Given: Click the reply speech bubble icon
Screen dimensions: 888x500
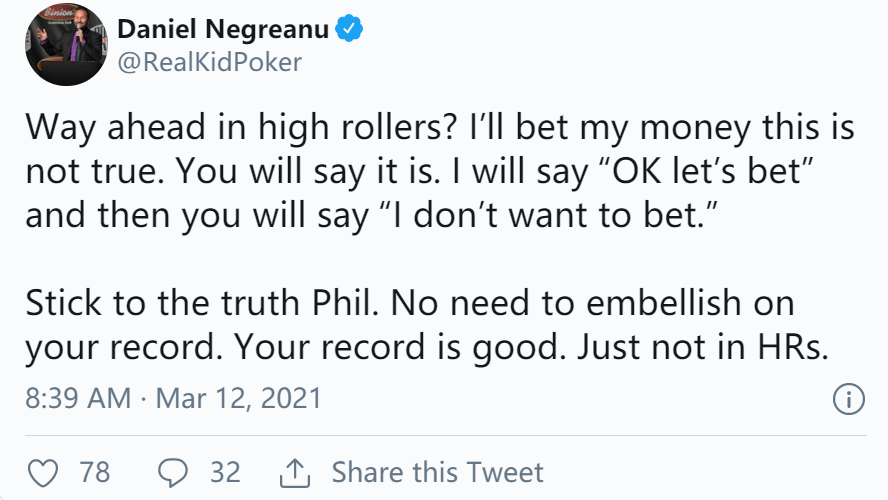Looking at the screenshot, I should 173,473.
